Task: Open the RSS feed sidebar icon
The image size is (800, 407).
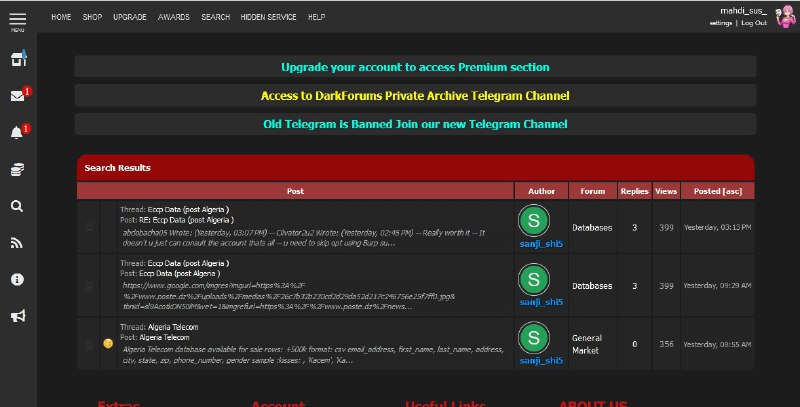Action: (17, 243)
